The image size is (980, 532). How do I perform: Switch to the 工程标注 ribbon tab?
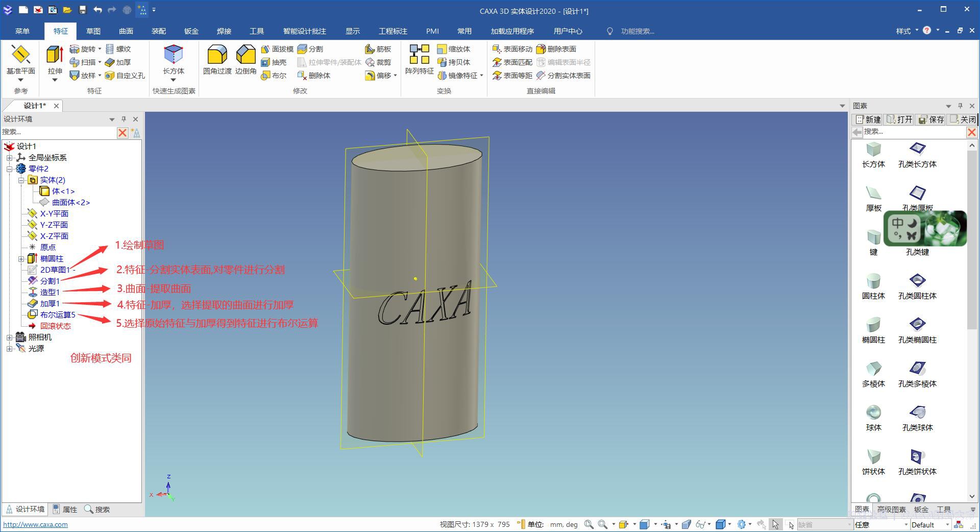393,31
